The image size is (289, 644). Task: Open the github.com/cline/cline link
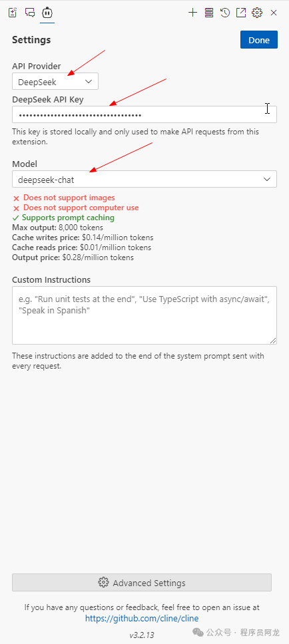(x=142, y=618)
